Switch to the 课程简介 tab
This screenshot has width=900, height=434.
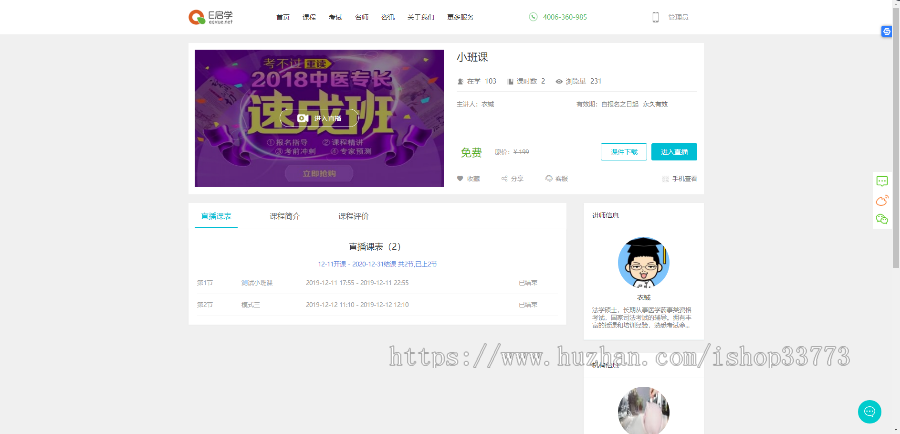pyautogui.click(x=285, y=216)
